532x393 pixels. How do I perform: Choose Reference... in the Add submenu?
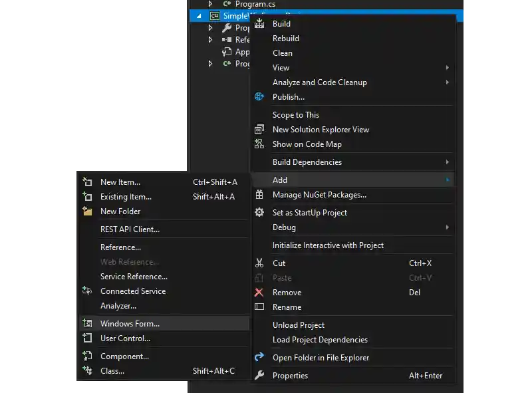[120, 247]
